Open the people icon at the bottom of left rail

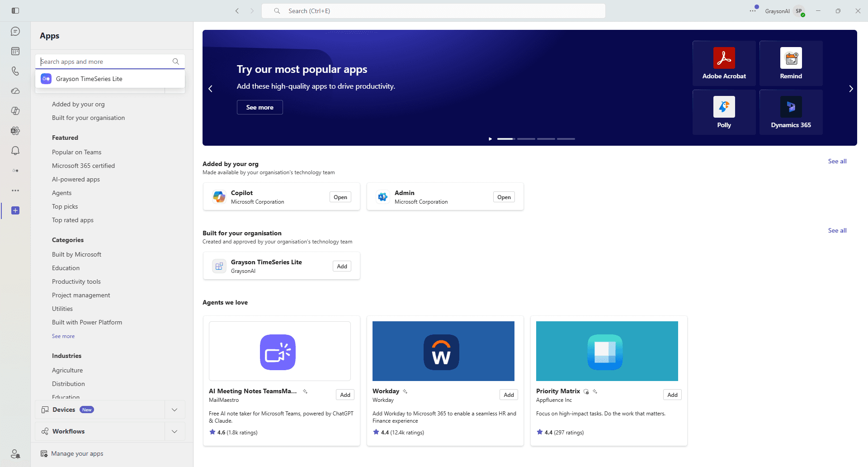coord(15,453)
